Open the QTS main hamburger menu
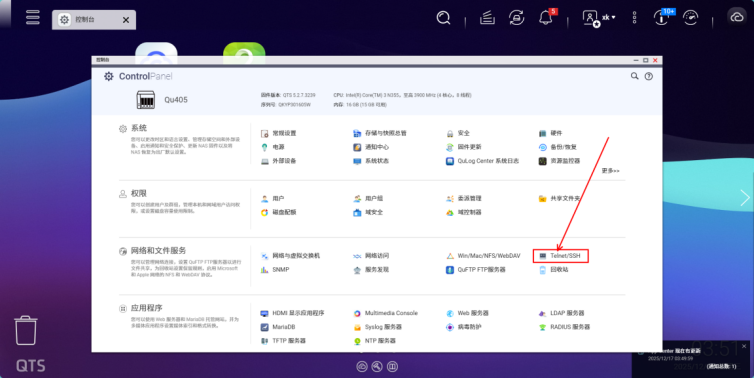The width and height of the screenshot is (754, 378). coord(33,17)
